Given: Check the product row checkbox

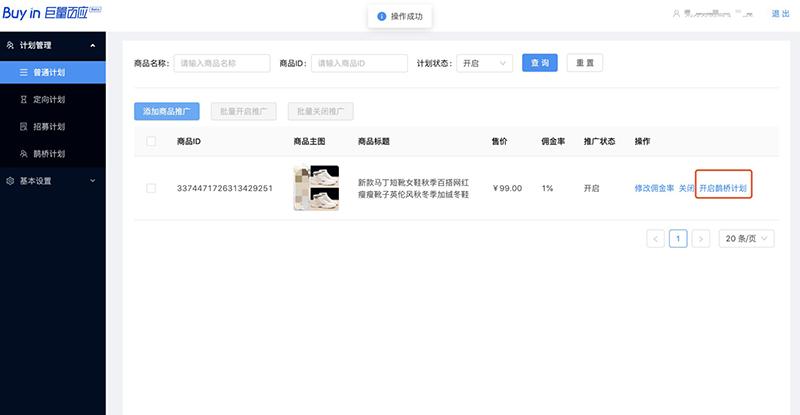Looking at the screenshot, I should click(151, 188).
